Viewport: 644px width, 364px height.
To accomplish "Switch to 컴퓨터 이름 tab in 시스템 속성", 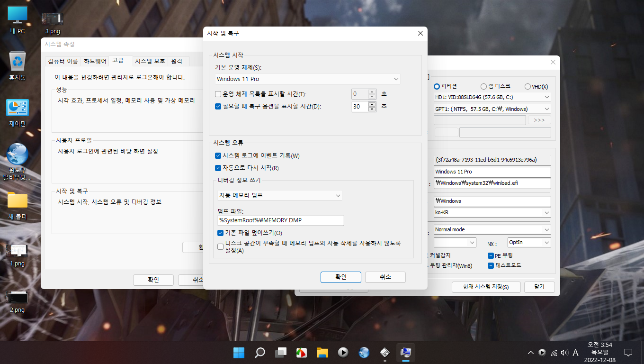I will coord(63,61).
